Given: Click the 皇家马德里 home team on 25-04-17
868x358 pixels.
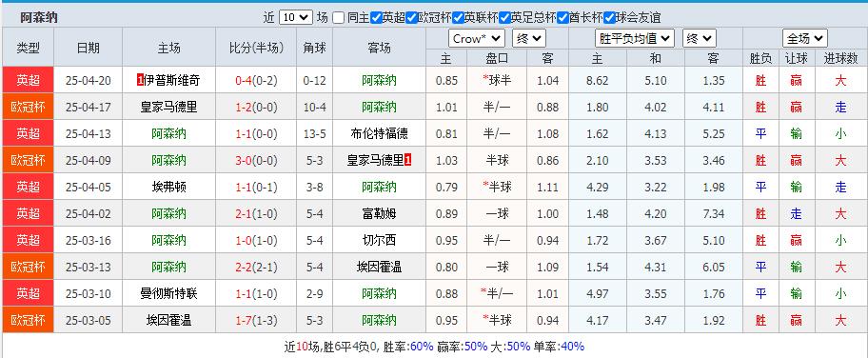Looking at the screenshot, I should click(168, 107).
